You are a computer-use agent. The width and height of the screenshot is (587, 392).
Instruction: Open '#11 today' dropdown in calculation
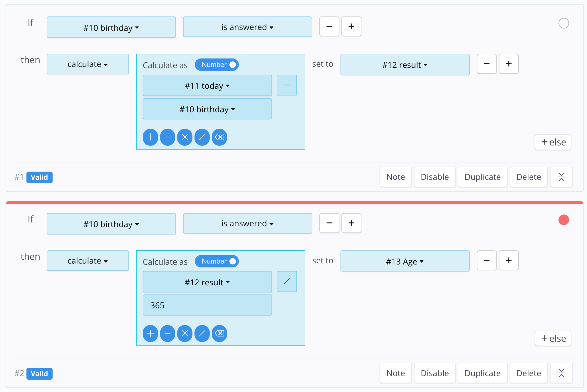(x=207, y=86)
